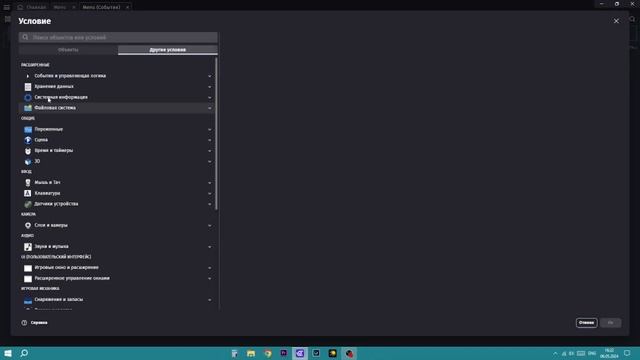Switch to the Объекты tab
The image size is (640, 360).
[68, 50]
